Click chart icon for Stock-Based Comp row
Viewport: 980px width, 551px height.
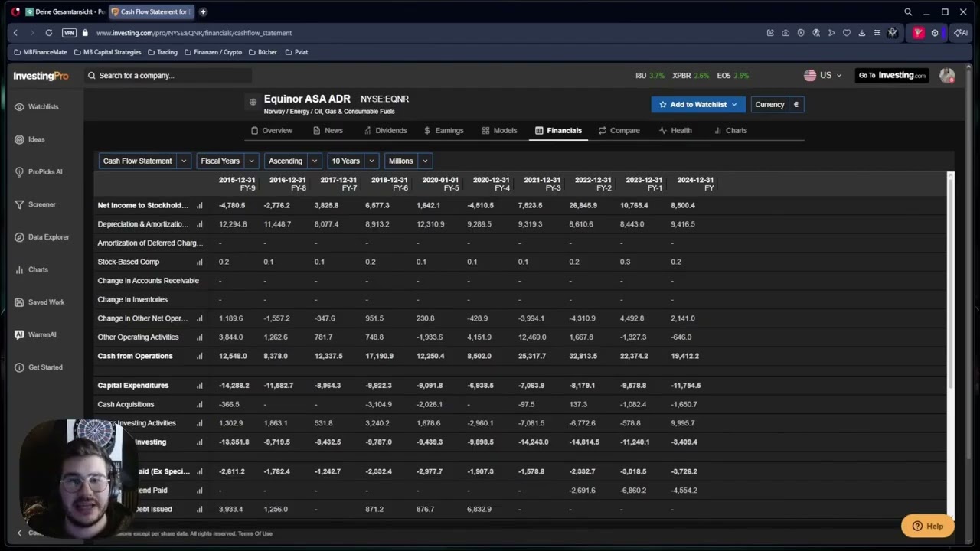click(x=200, y=262)
